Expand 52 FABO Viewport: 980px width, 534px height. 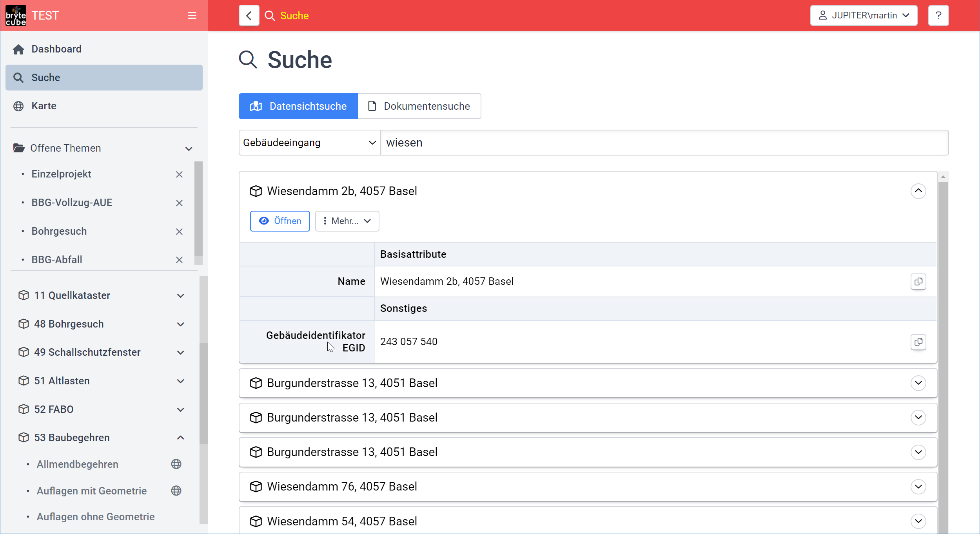pos(180,410)
